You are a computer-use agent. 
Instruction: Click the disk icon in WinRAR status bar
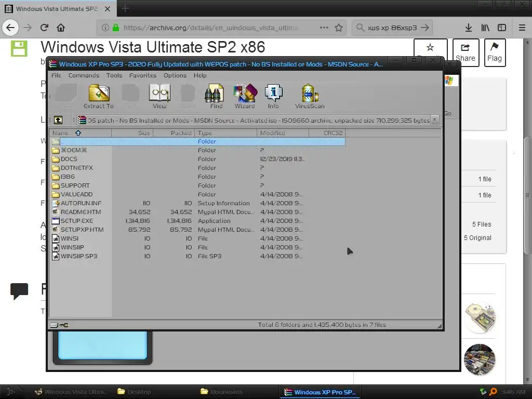[54, 325]
